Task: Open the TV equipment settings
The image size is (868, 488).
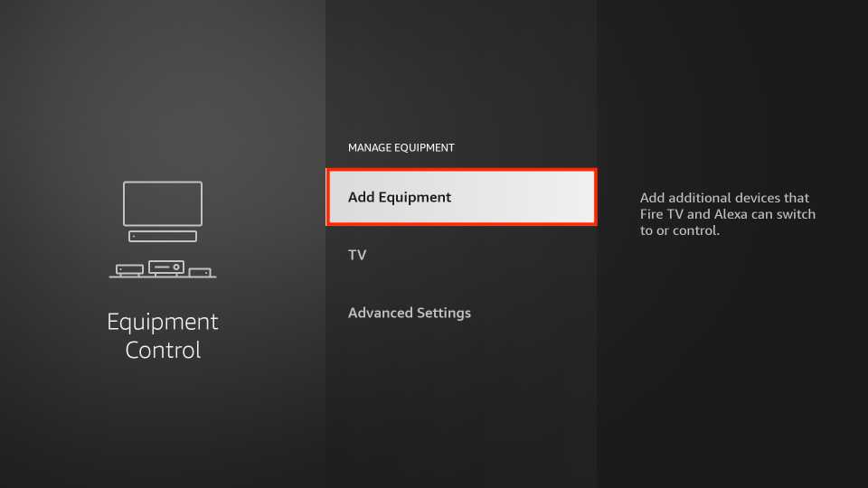Action: click(x=461, y=255)
